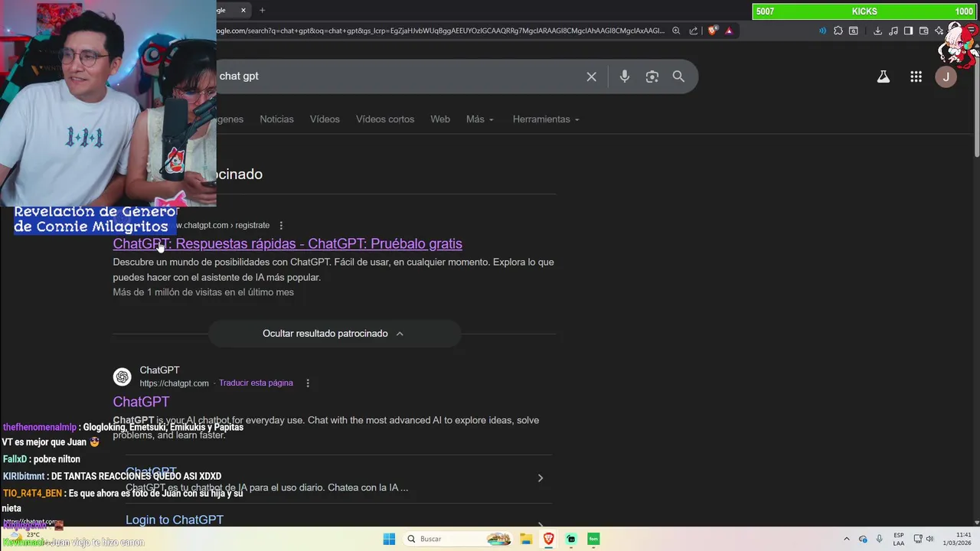Open Google Lens image search
This screenshot has height=551, width=980.
[652, 77]
